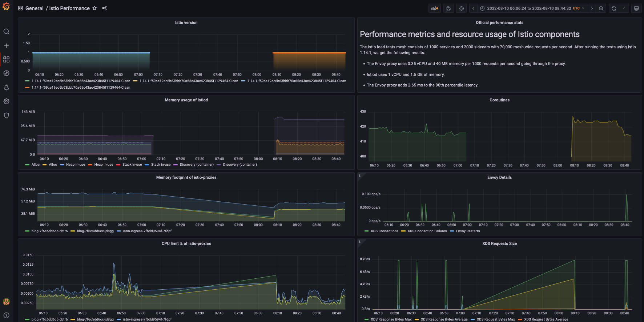Open the Alerting bell icon

coord(6,87)
